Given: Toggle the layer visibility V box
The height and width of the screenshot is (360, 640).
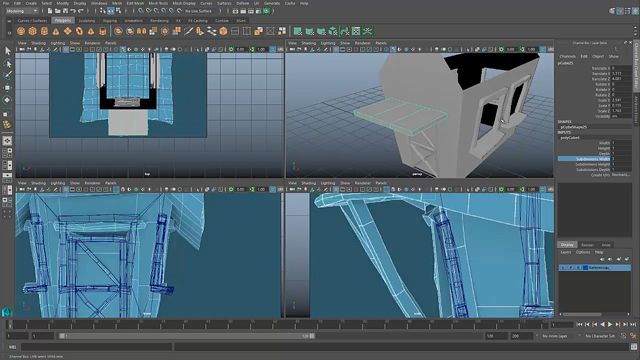Looking at the screenshot, I should point(563,268).
